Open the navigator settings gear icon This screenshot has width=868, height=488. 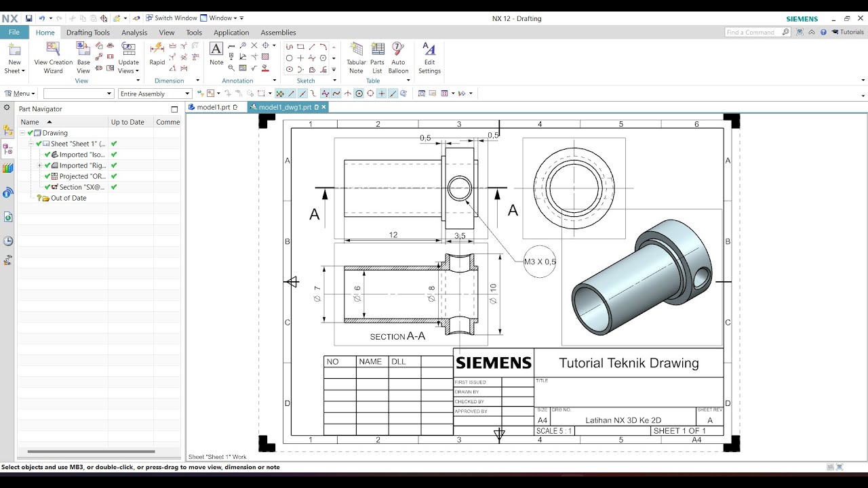(7, 108)
